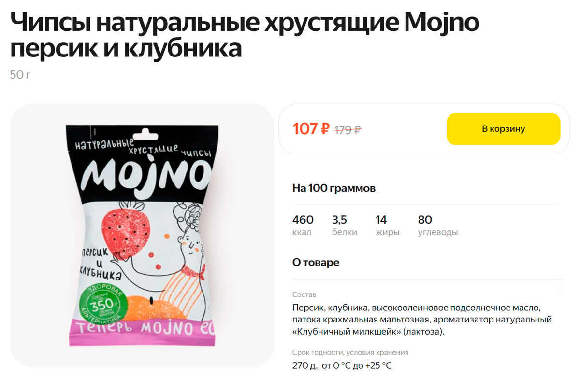The height and width of the screenshot is (392, 580).
Task: Select the 80 углеводы carbohydrates value
Action: tap(438, 225)
